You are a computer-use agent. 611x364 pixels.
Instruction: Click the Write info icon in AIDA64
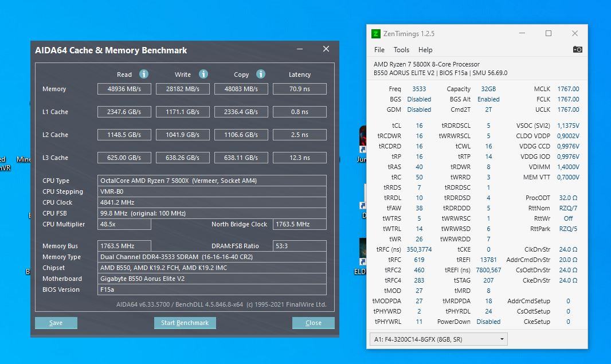coord(203,74)
